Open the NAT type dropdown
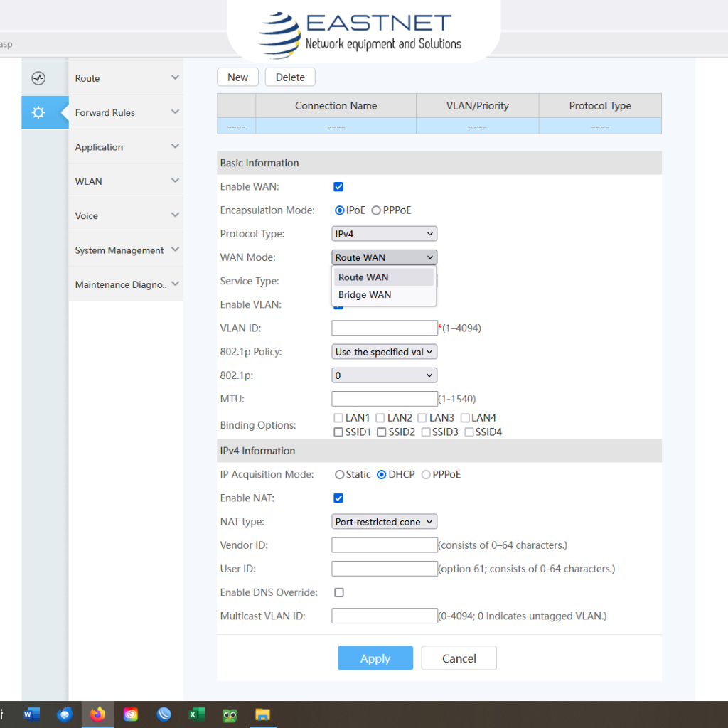The image size is (728, 728). (384, 522)
